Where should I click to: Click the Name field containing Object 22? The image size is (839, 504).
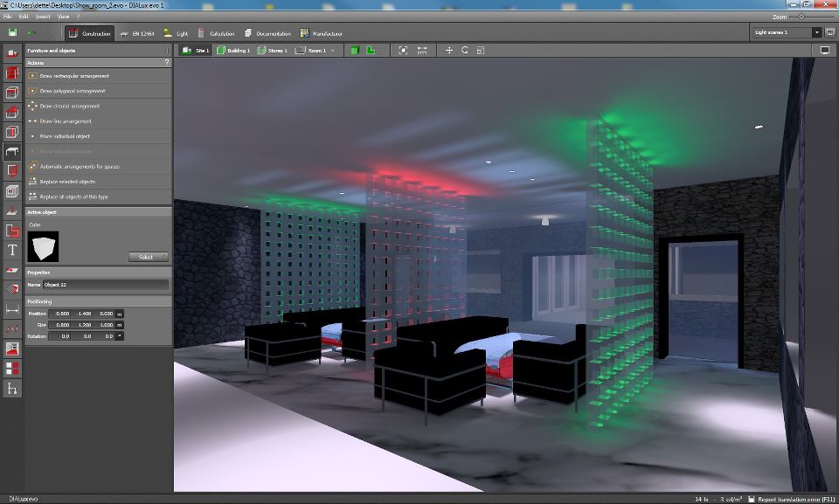(x=105, y=285)
